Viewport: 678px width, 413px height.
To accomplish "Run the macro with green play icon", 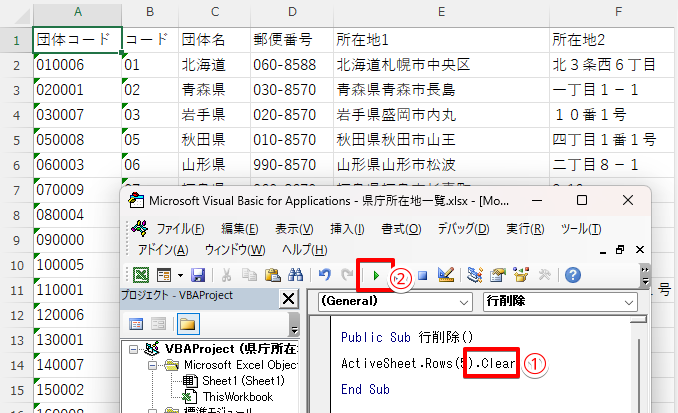I will tap(376, 275).
